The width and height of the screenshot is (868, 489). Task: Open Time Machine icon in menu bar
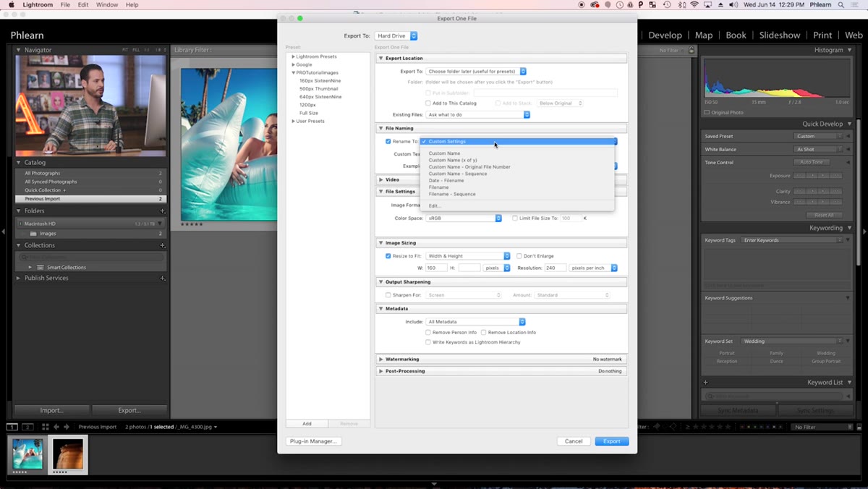(666, 4)
